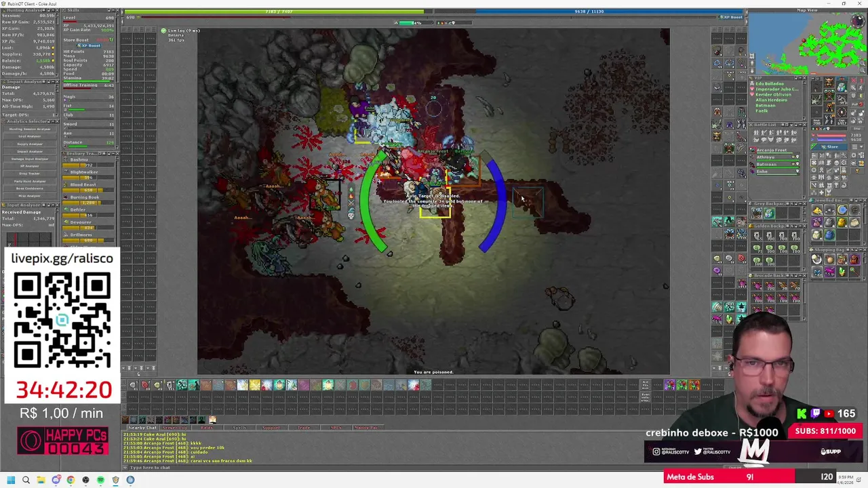This screenshot has width=868, height=488.
Task: Open the Supply Analyser
Action: pos(30,144)
